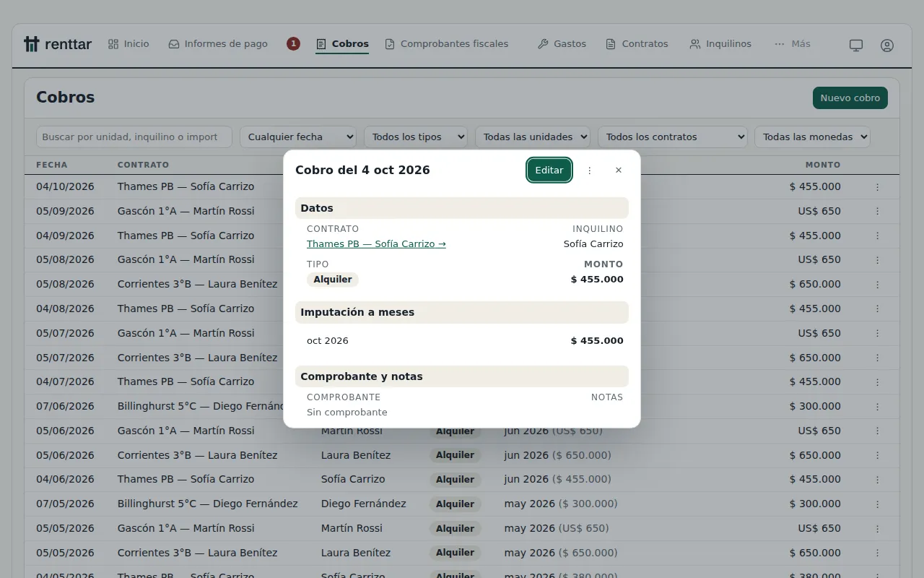
Task: Select the 05/06/2026 Corrientes 3°B — Laura Benítez row
Action: [x=462, y=455]
